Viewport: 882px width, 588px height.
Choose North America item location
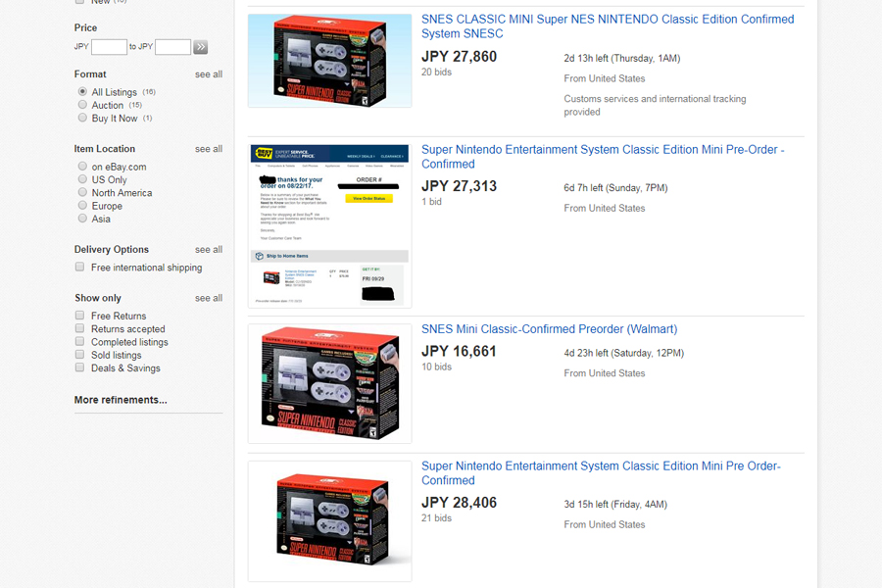(x=82, y=192)
